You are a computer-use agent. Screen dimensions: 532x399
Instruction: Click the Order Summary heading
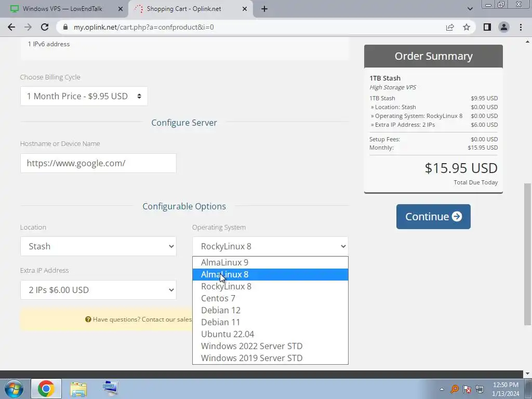tap(433, 56)
